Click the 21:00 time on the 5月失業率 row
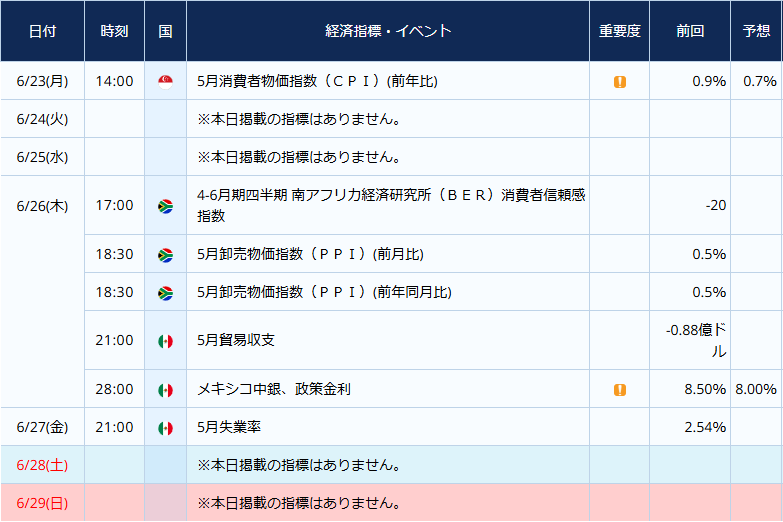 tap(114, 427)
